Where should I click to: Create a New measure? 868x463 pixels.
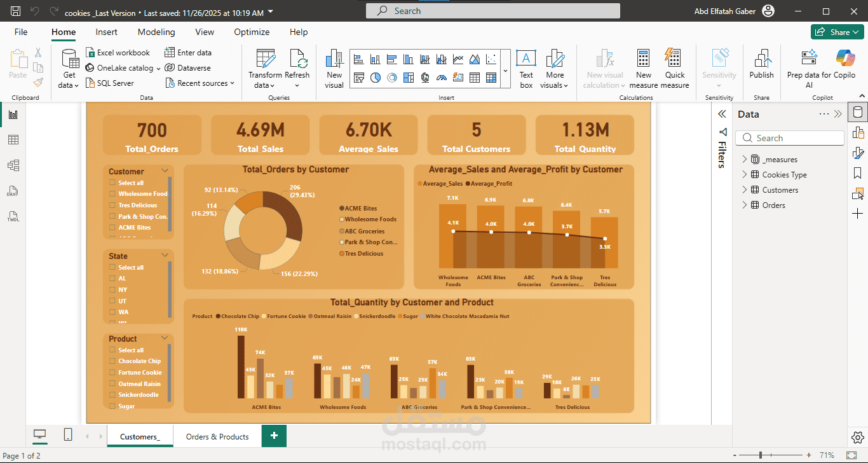644,69
